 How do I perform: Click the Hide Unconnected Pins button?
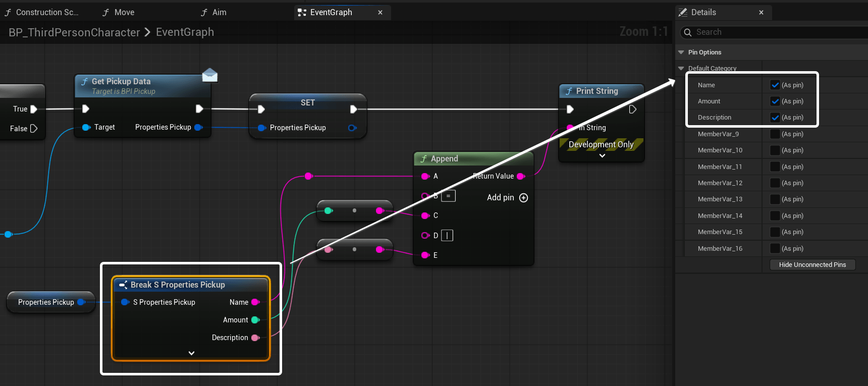pyautogui.click(x=812, y=265)
